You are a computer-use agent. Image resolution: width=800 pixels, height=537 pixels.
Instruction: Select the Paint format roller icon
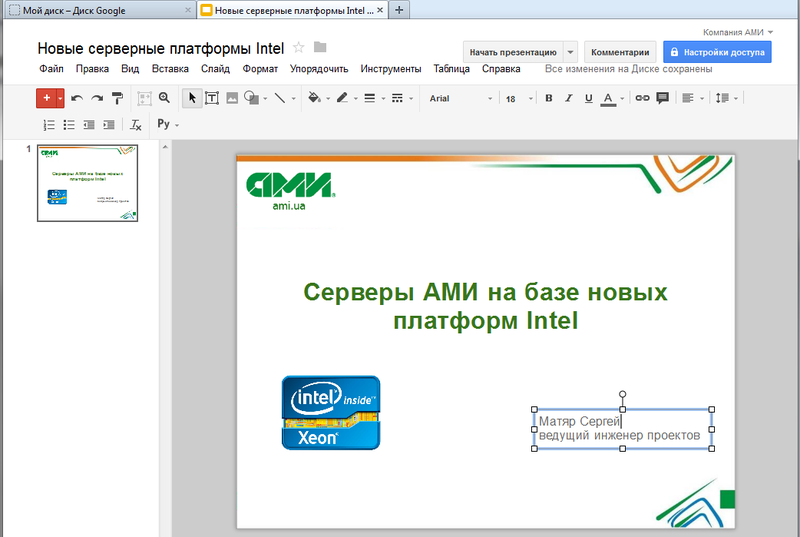tap(117, 98)
